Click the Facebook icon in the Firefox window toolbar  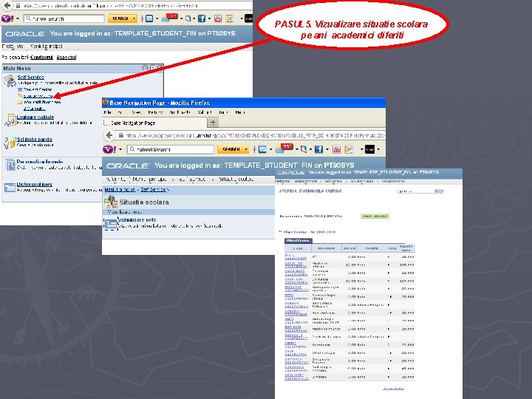pyautogui.click(x=318, y=149)
